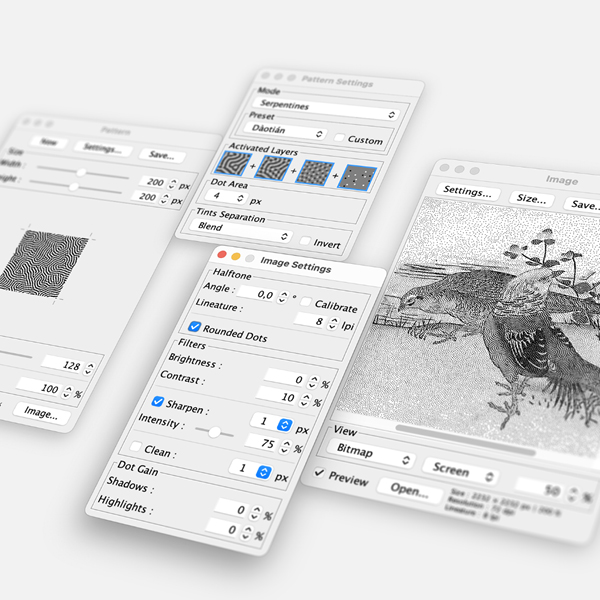Uncheck the Rounded Dots checkbox
Image resolution: width=600 pixels, height=600 pixels.
194,326
